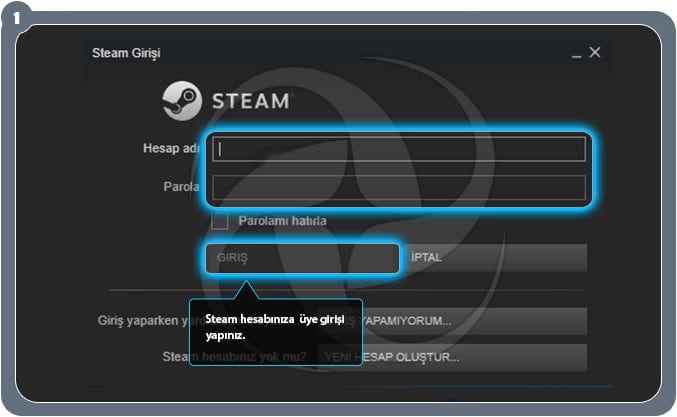The image size is (677, 417).
Task: Enable the Parolamı hatırla checkbox
Action: (220, 220)
